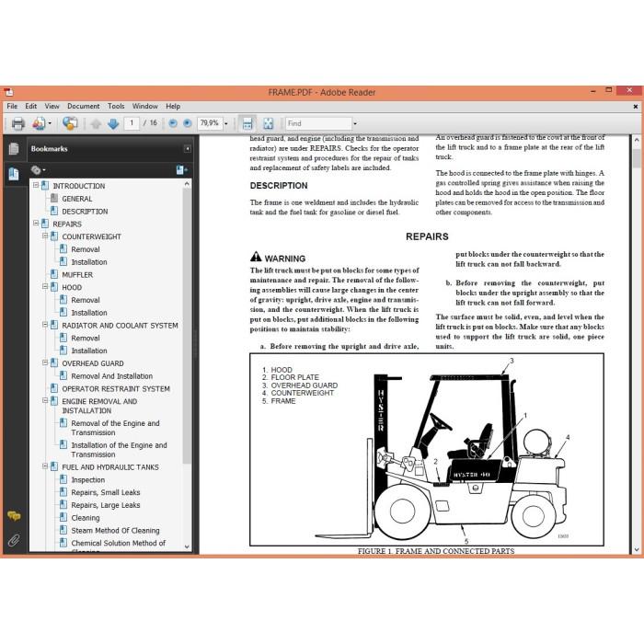
Task: Collapse the Bookmarks panel
Action: (188, 149)
